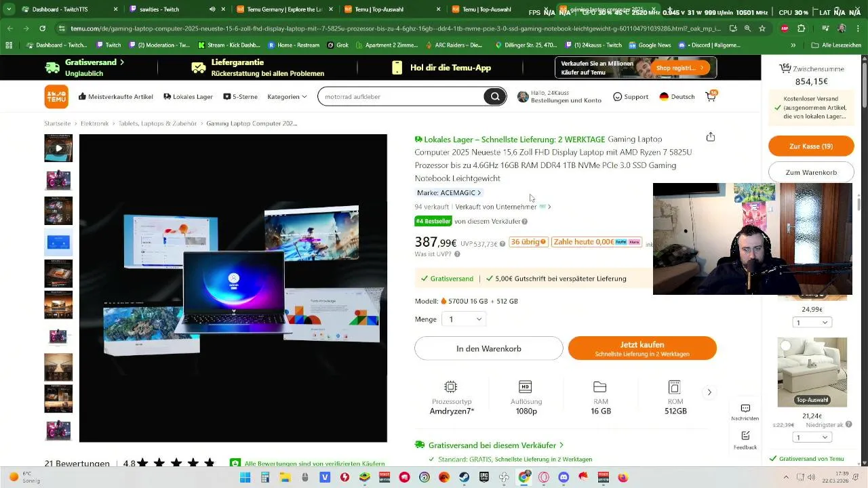
Task: Click the '36 übrig' stock label
Action: tap(529, 242)
